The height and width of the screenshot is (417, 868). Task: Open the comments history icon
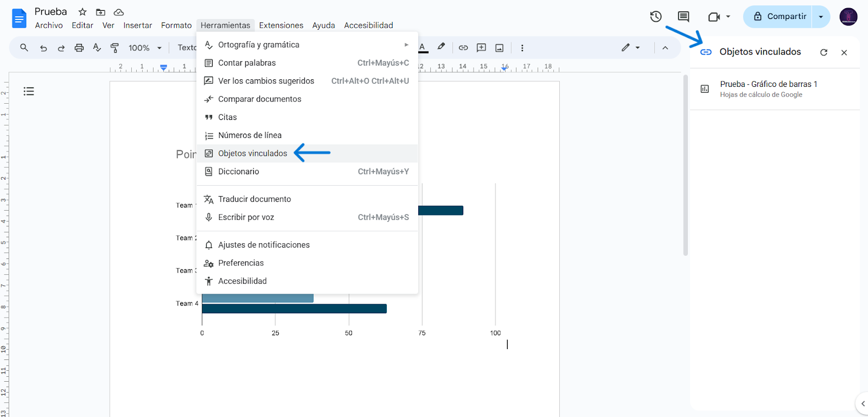(684, 17)
